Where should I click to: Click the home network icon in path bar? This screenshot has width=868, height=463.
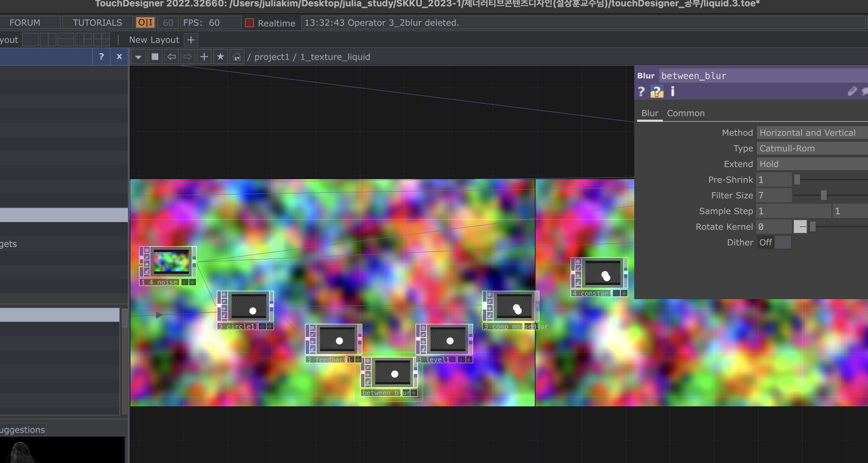pyautogui.click(x=237, y=57)
